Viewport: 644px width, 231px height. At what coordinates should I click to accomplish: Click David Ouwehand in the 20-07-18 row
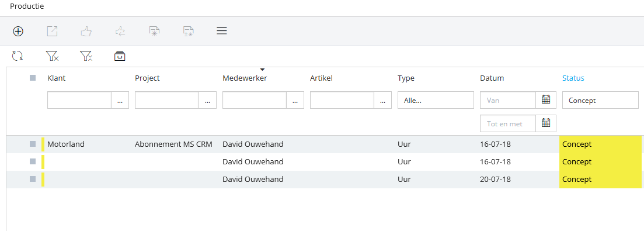tap(253, 179)
